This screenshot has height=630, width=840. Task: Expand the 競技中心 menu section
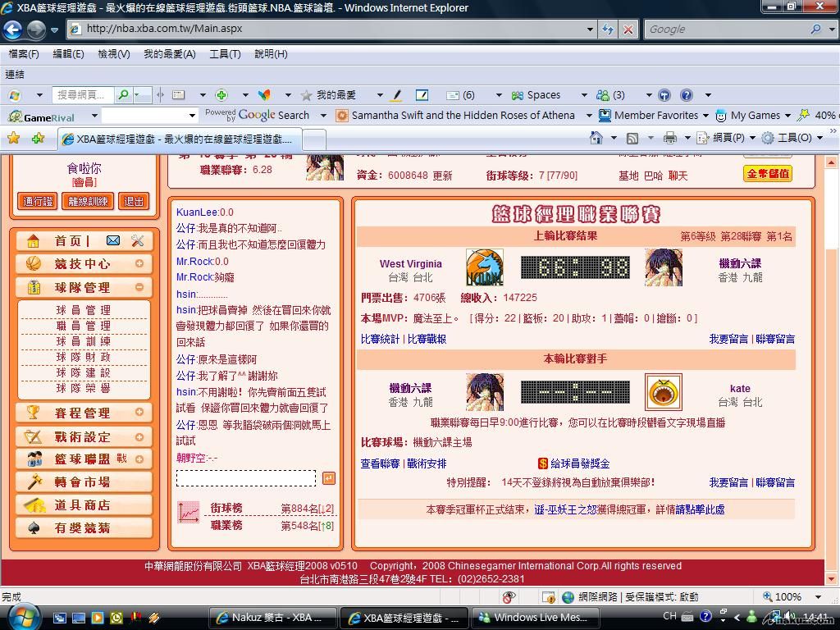point(139,263)
